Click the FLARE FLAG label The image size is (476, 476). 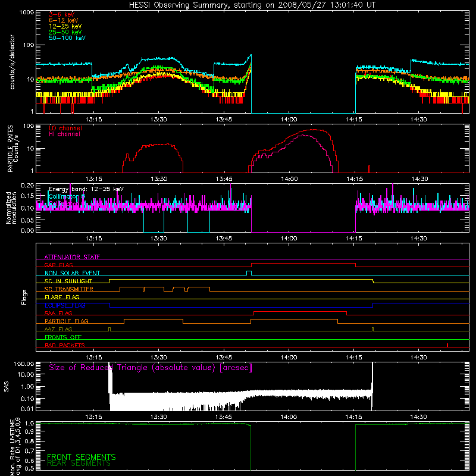(62, 297)
